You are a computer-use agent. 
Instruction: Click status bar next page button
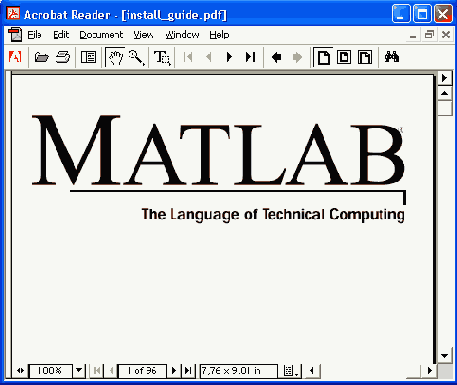[174, 371]
